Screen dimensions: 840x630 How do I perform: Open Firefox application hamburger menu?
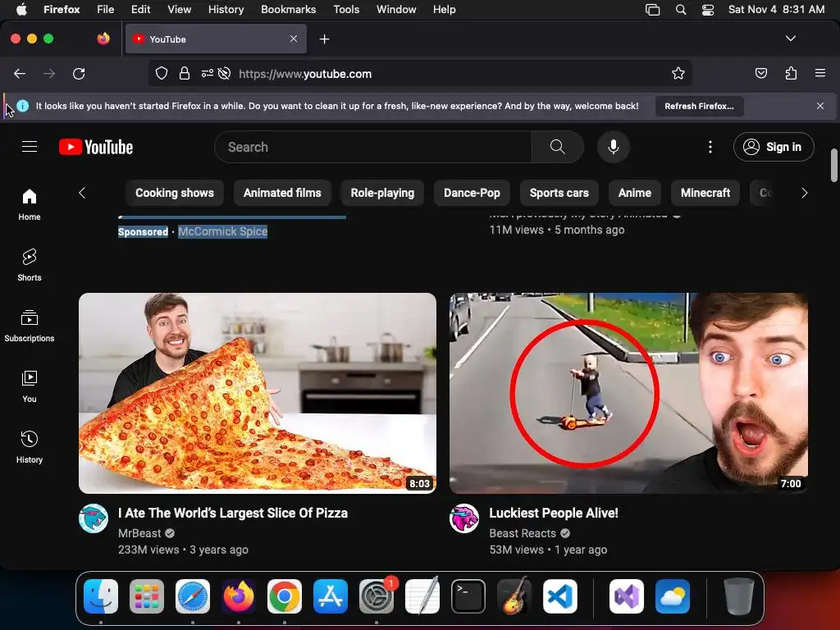point(820,73)
